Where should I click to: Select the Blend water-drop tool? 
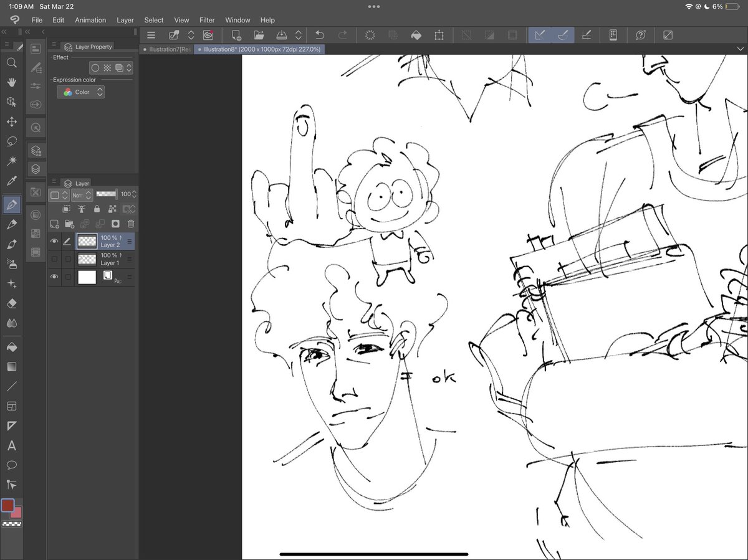[11, 323]
